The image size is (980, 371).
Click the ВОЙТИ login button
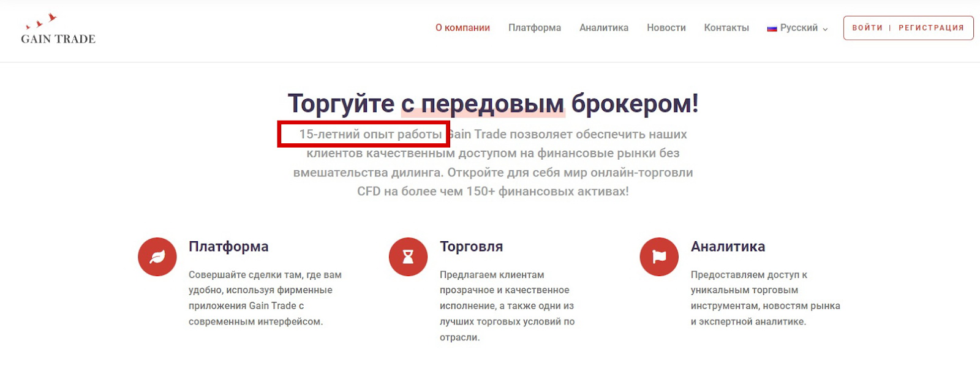[x=867, y=28]
